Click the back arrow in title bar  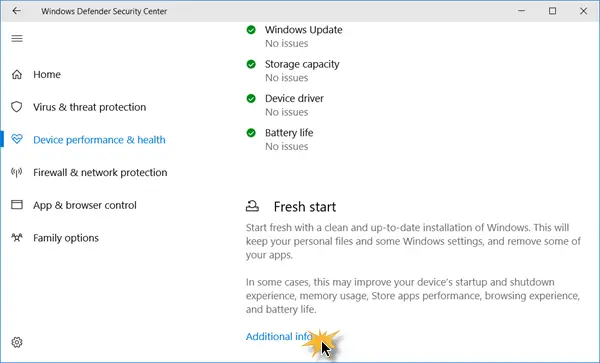click(x=16, y=11)
